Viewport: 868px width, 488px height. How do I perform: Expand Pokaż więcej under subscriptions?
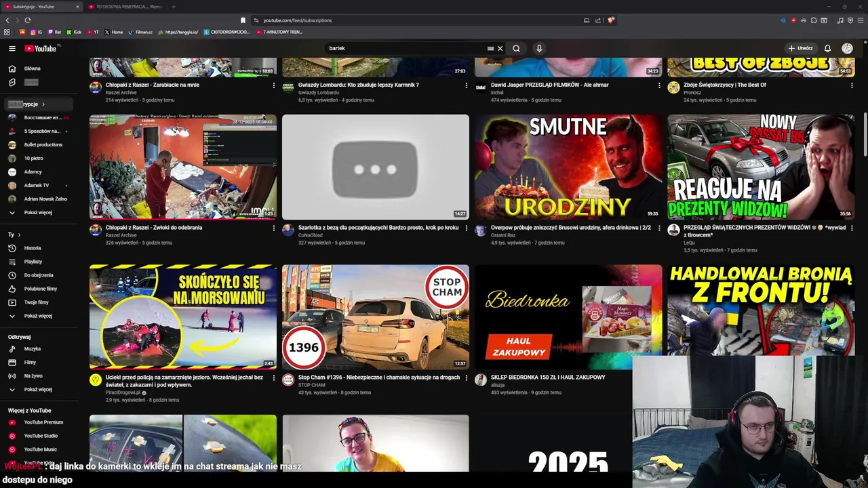tap(39, 212)
